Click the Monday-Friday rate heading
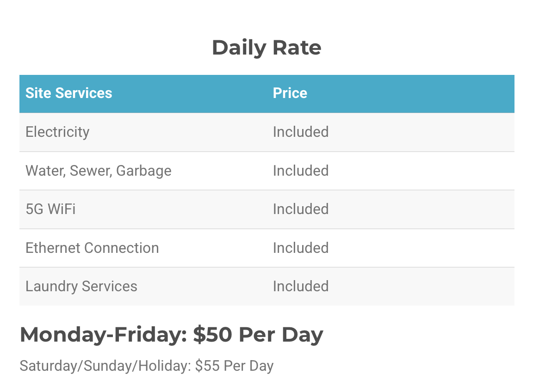Image resolution: width=533 pixels, height=392 pixels. point(171,335)
